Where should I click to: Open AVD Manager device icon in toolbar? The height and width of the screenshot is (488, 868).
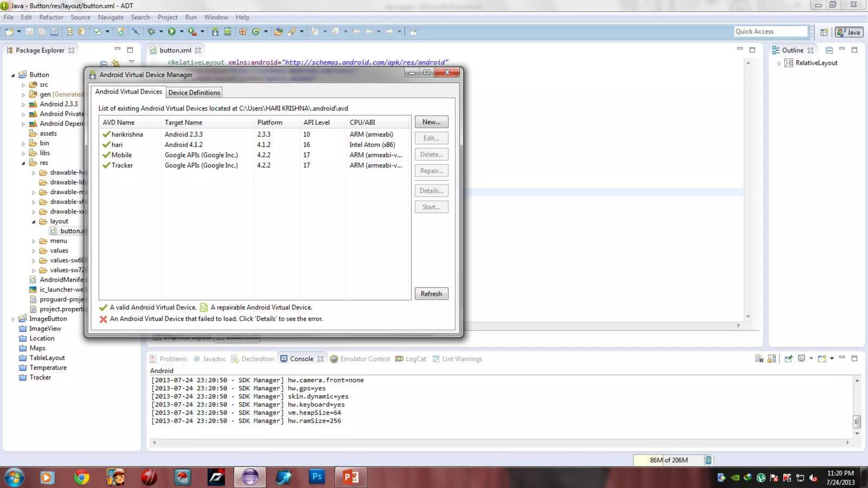pos(228,32)
